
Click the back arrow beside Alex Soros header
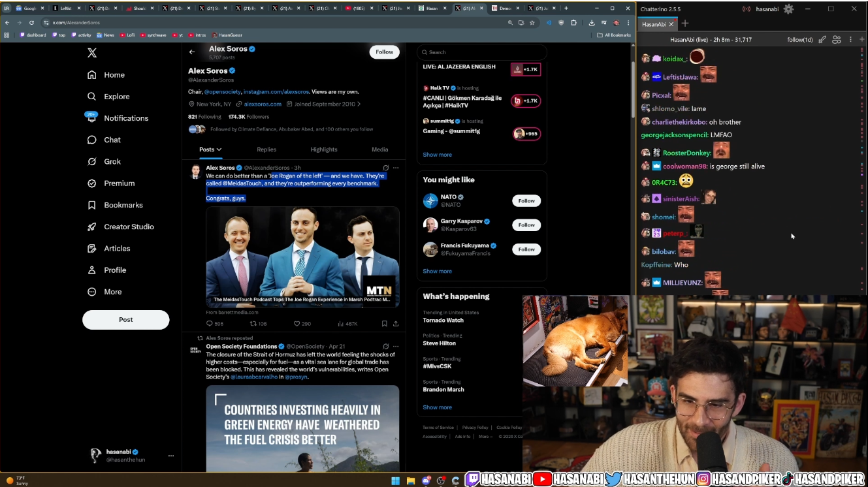tap(192, 52)
